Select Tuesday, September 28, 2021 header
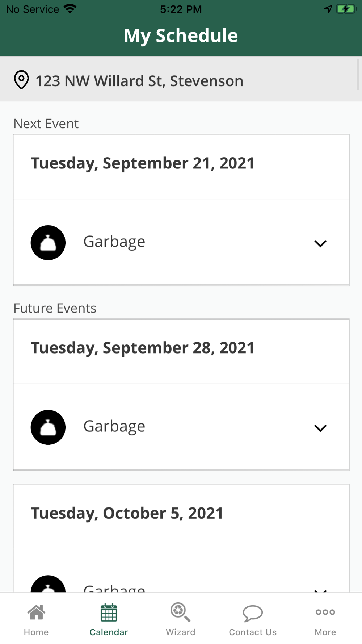 pyautogui.click(x=143, y=348)
